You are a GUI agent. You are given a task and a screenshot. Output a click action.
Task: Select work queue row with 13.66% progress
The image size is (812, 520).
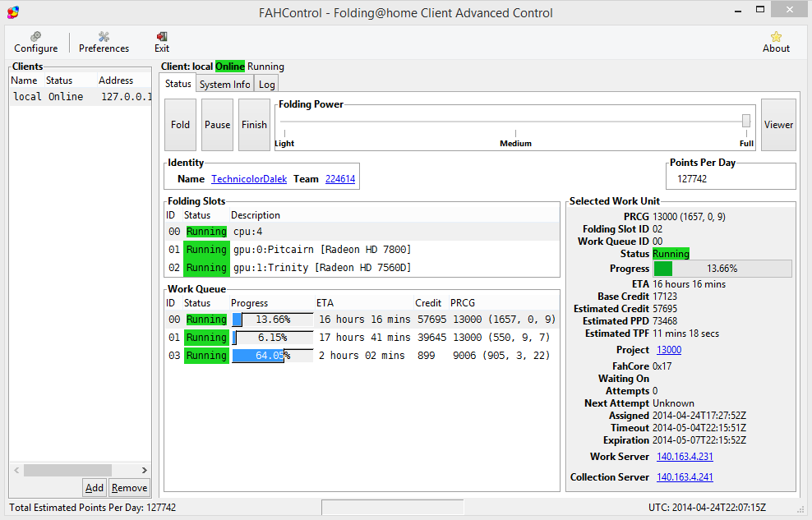[362, 320]
